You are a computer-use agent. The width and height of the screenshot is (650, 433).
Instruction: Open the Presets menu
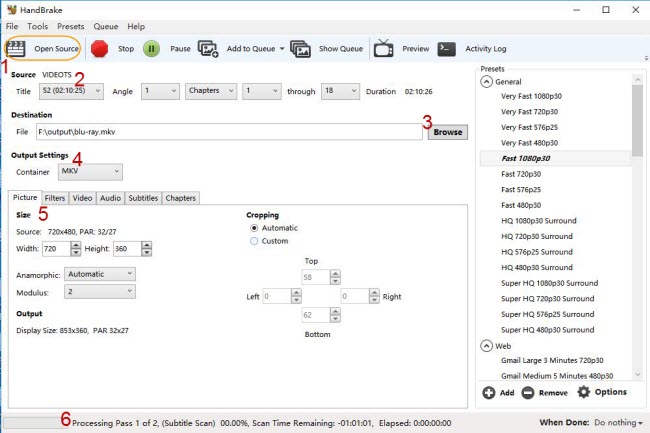coord(71,27)
